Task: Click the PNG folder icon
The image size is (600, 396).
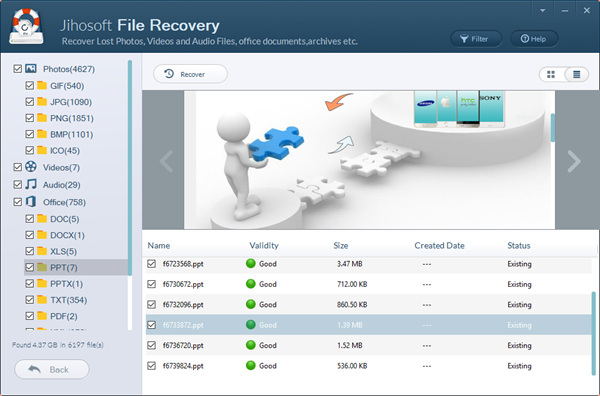Action: (42, 117)
